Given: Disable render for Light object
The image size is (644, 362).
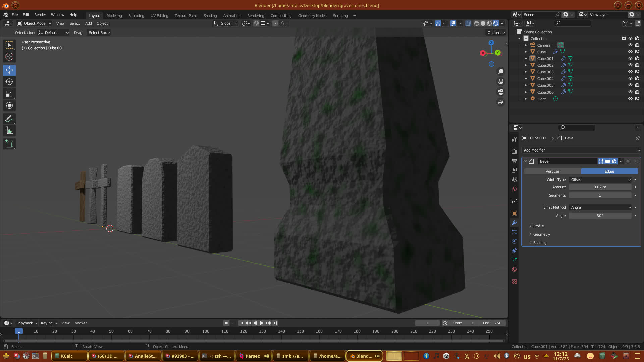Looking at the screenshot, I should click(x=637, y=99).
